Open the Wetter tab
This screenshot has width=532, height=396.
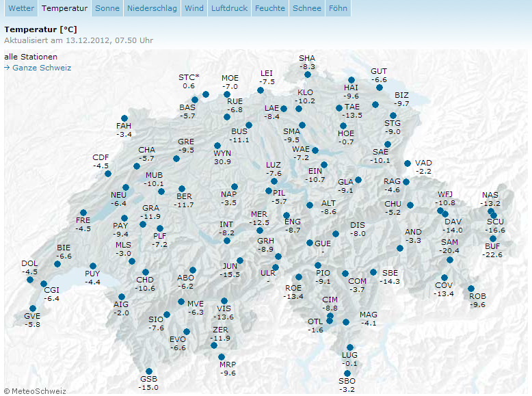coord(21,8)
